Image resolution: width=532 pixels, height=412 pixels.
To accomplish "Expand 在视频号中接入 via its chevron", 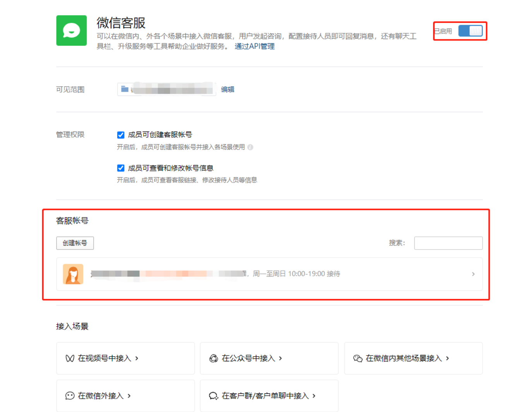I will click(137, 358).
